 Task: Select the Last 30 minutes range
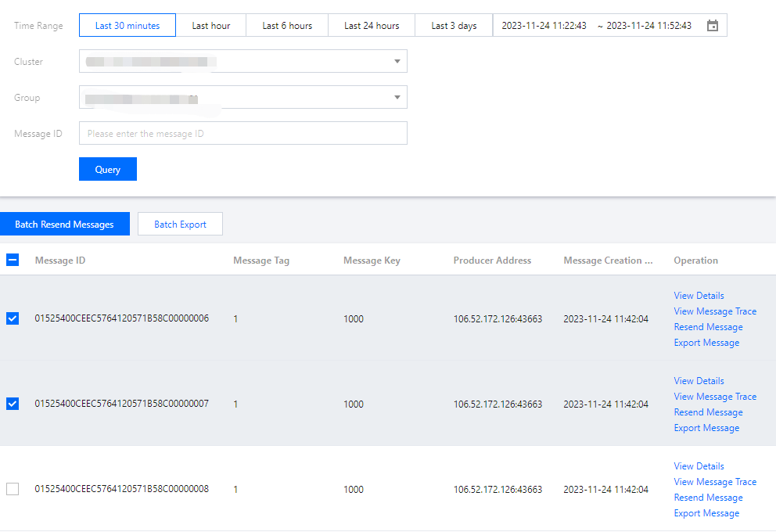128,26
